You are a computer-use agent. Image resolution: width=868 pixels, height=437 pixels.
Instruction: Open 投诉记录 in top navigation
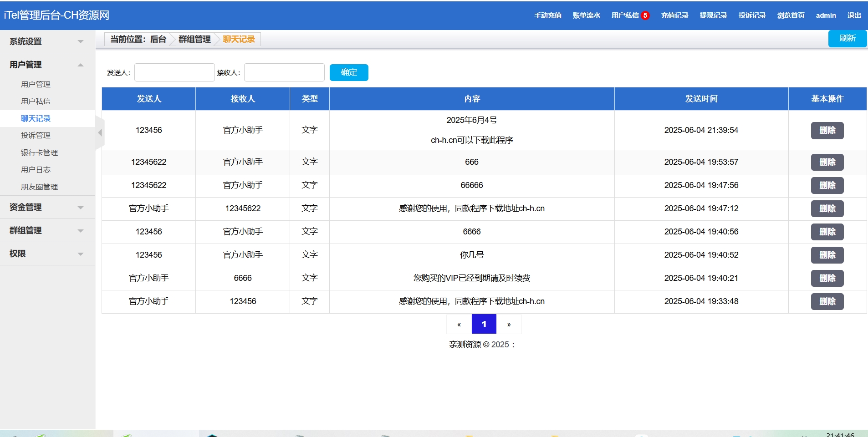tap(752, 15)
